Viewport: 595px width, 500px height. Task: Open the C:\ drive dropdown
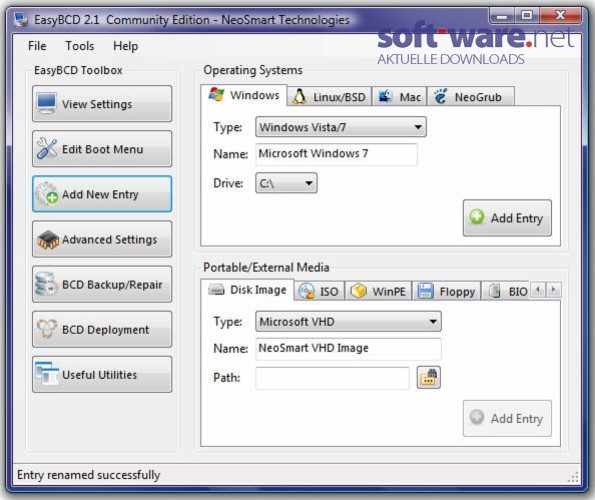(286, 183)
